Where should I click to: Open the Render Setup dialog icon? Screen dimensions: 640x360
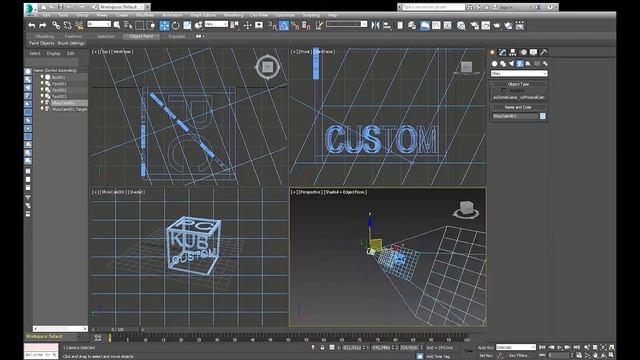pos(474,26)
